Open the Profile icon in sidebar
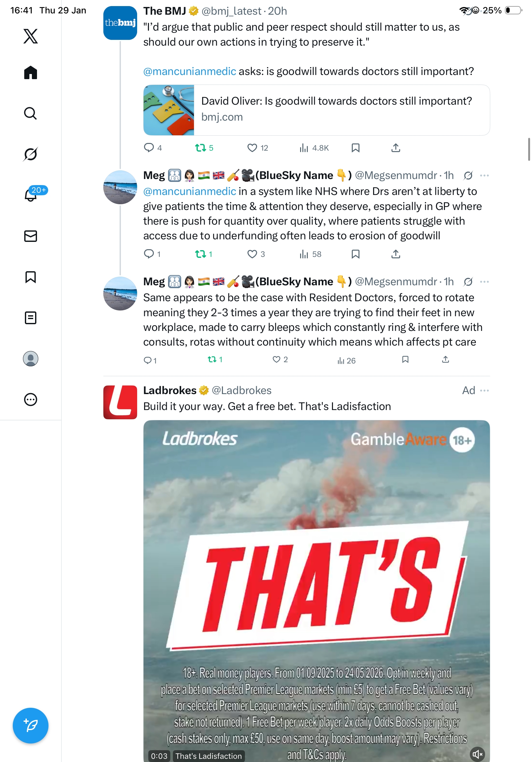The width and height of the screenshot is (532, 762). (x=31, y=358)
